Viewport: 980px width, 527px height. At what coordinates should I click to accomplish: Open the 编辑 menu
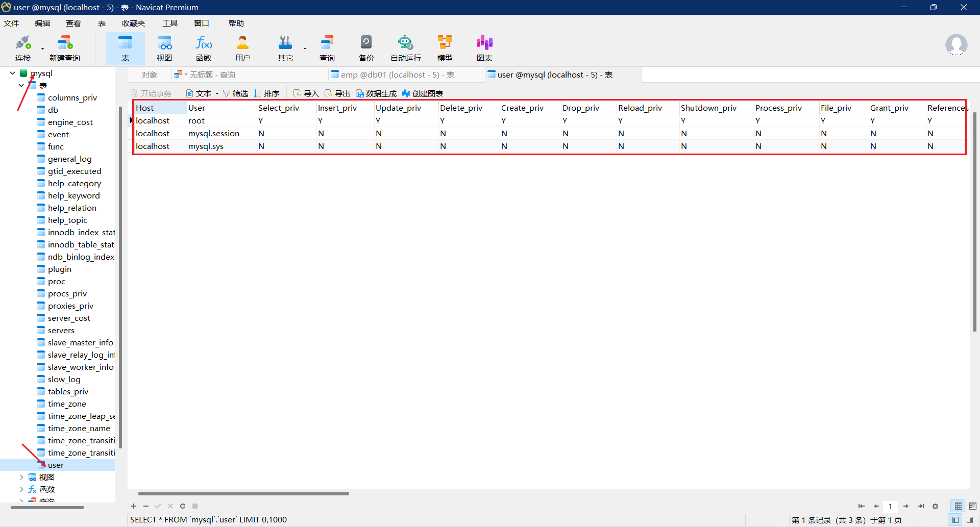point(42,23)
